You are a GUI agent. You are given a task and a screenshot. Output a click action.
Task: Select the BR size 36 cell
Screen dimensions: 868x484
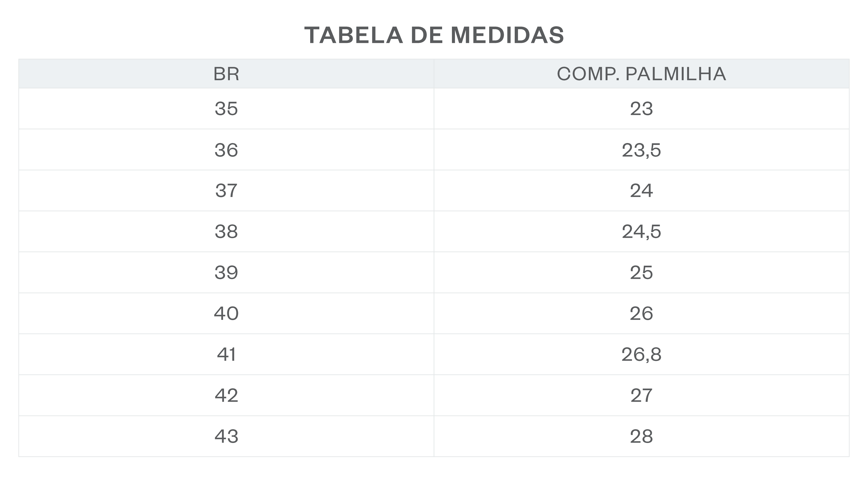226,150
